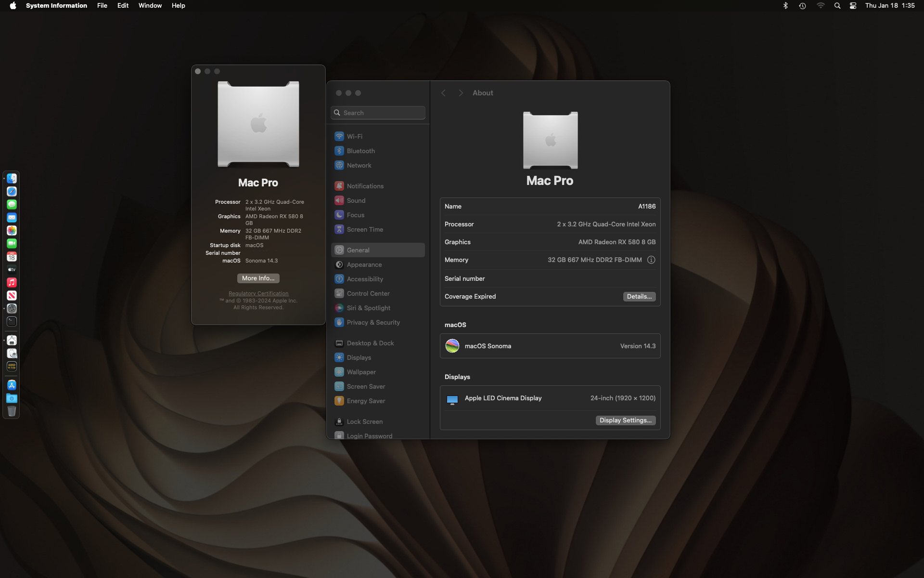Image resolution: width=924 pixels, height=578 pixels.
Task: Select Energy Saver in sidebar
Action: click(x=366, y=401)
